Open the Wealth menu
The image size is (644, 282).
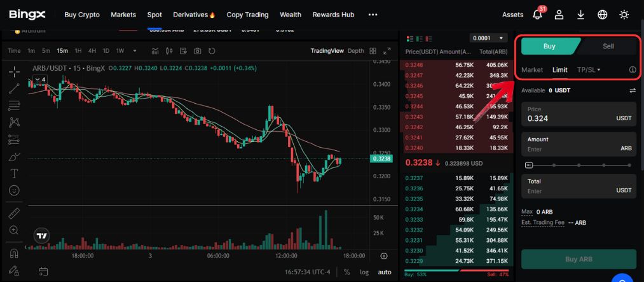coord(291,15)
